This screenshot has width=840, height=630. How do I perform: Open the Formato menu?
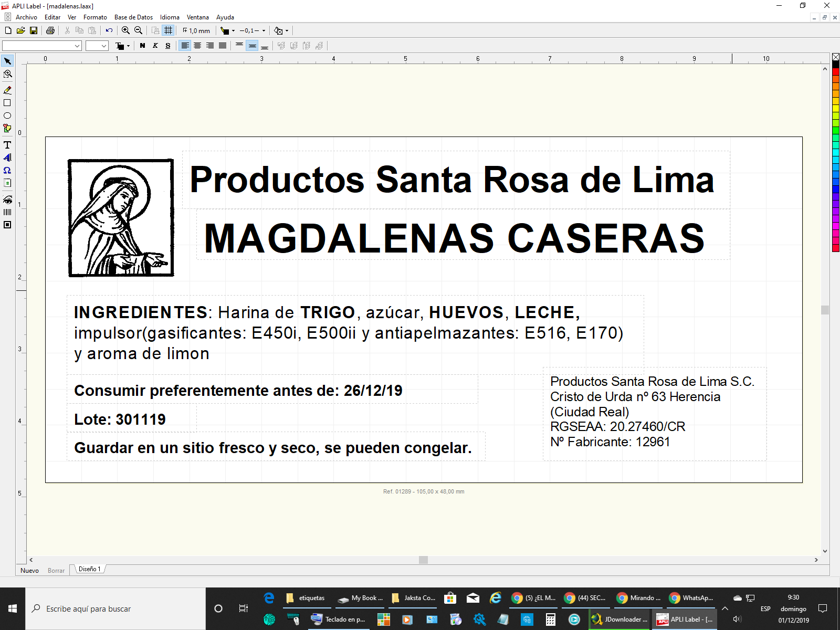point(95,17)
